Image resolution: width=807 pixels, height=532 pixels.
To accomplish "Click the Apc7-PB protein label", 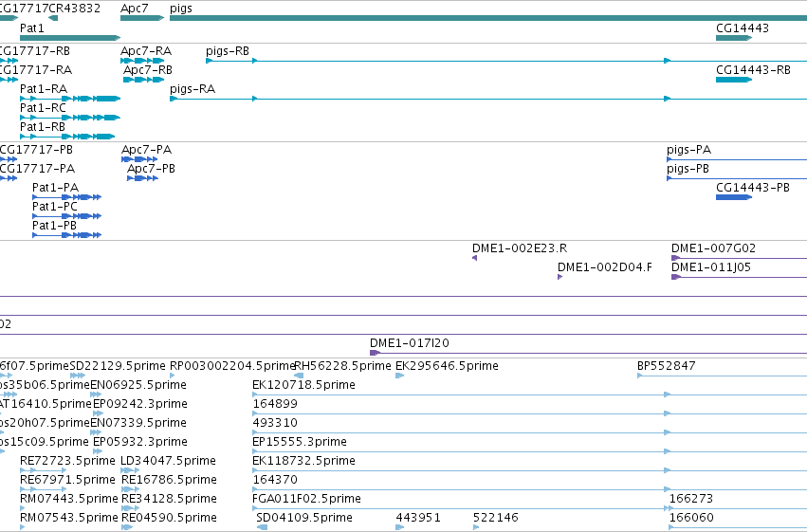I will pyautogui.click(x=151, y=169).
